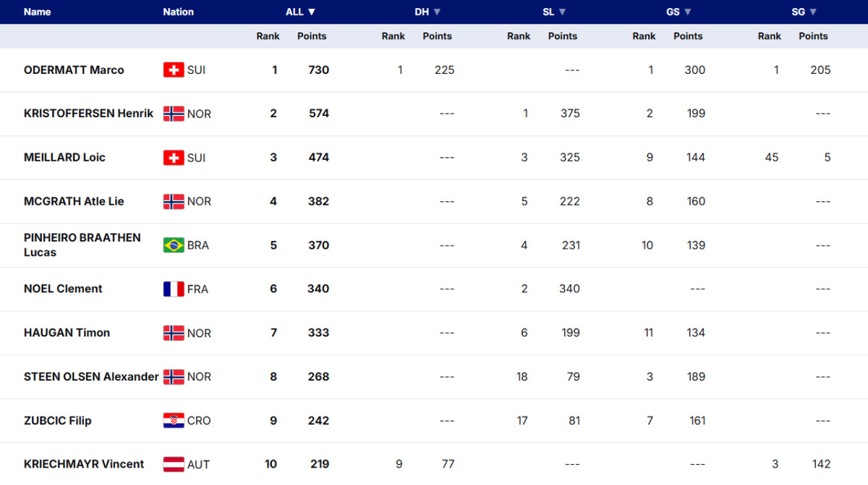Open KRISTOFFERSEN Henrik athlete profile

pyautogui.click(x=88, y=114)
